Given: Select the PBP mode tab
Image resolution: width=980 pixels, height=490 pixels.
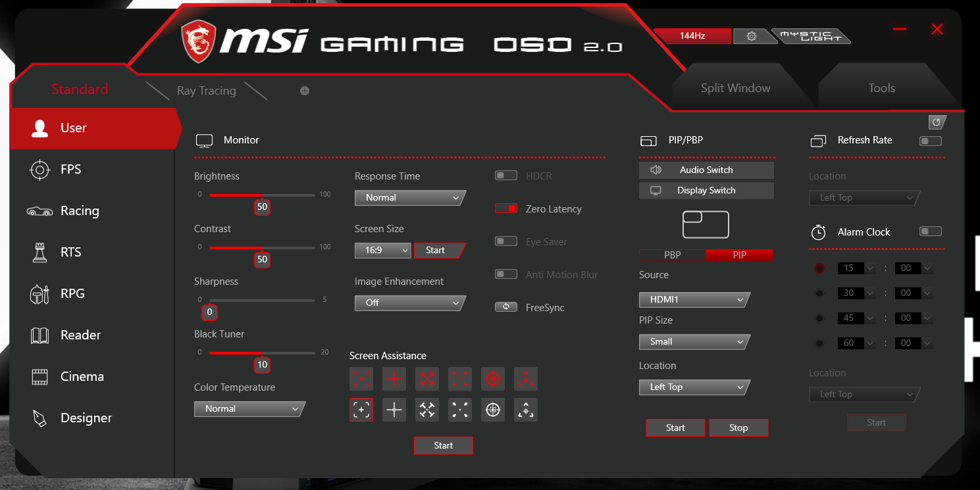Looking at the screenshot, I should click(672, 255).
